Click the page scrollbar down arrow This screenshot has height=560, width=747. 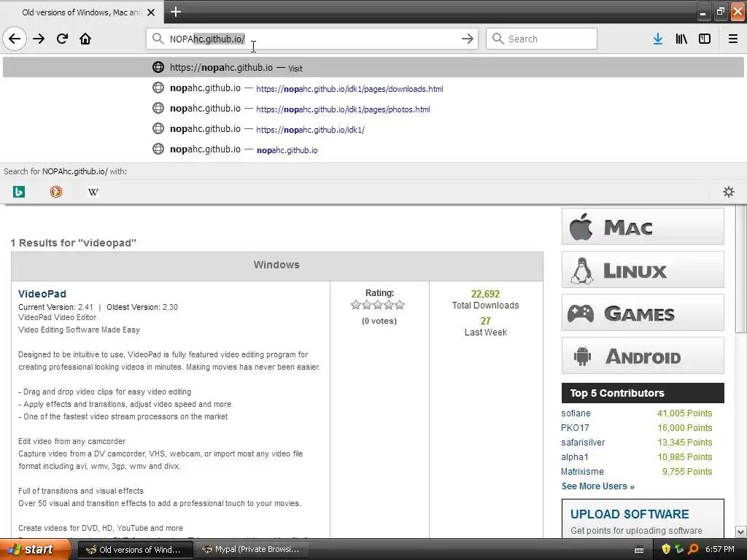[x=741, y=532]
